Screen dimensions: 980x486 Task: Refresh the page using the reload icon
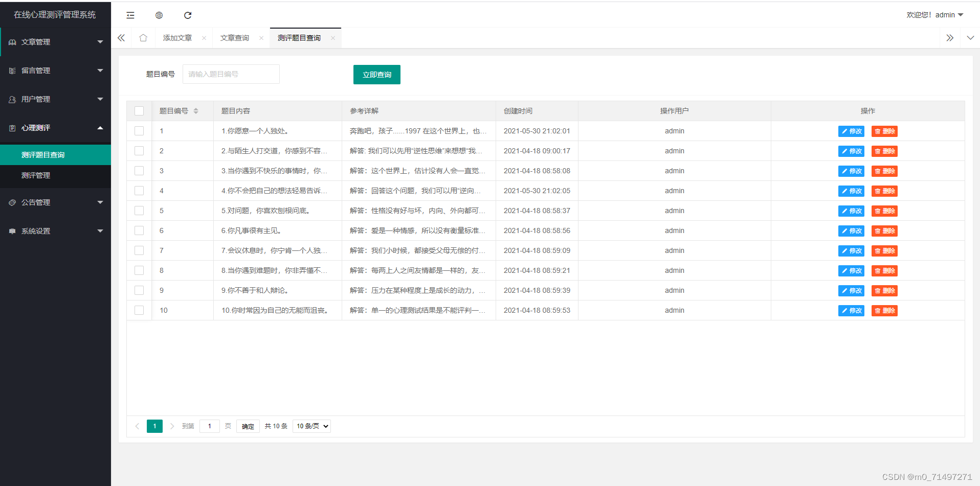pos(188,15)
